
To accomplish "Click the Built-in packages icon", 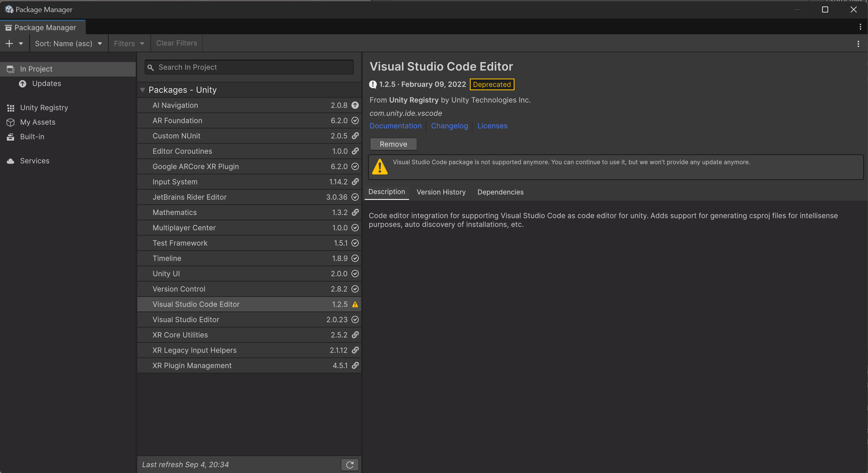I will [x=10, y=137].
